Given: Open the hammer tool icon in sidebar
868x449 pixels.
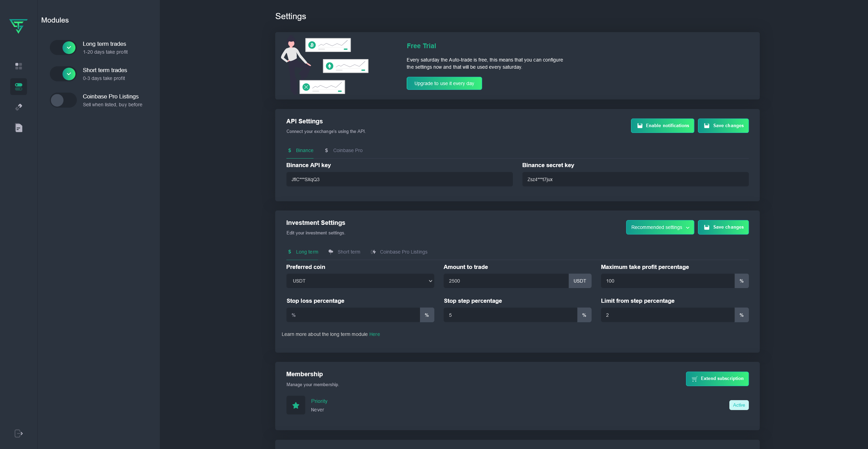Looking at the screenshot, I should [x=18, y=107].
